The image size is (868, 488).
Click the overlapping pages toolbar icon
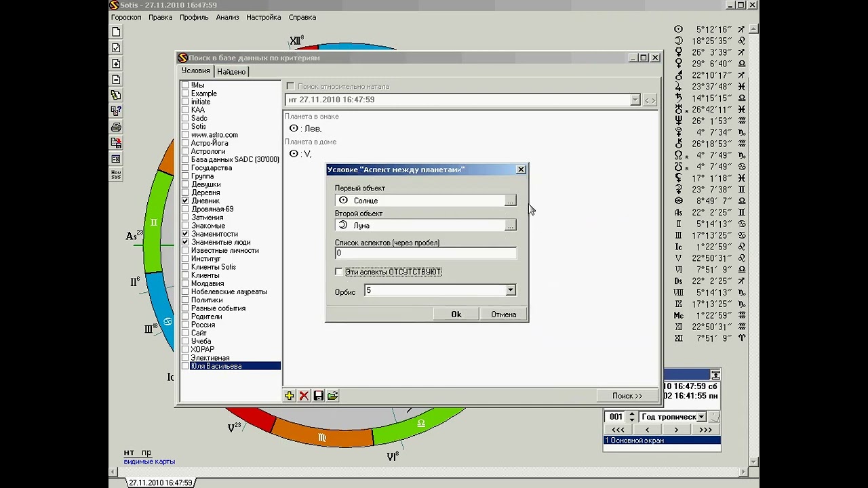point(116,96)
